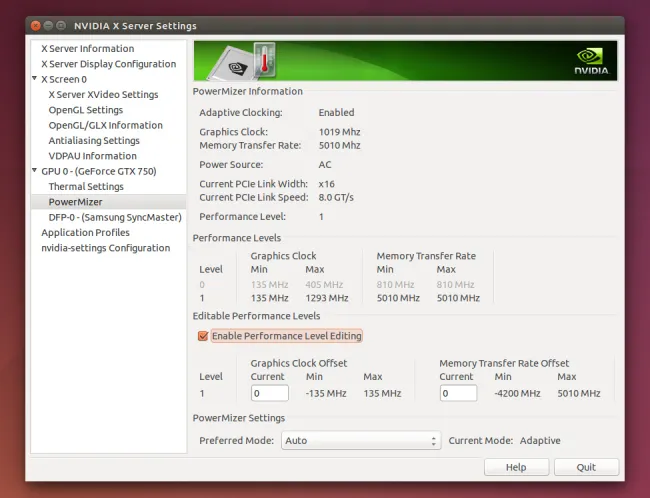650x498 pixels.
Task: Minimize the NVIDIA settings window
Action: pos(49,26)
